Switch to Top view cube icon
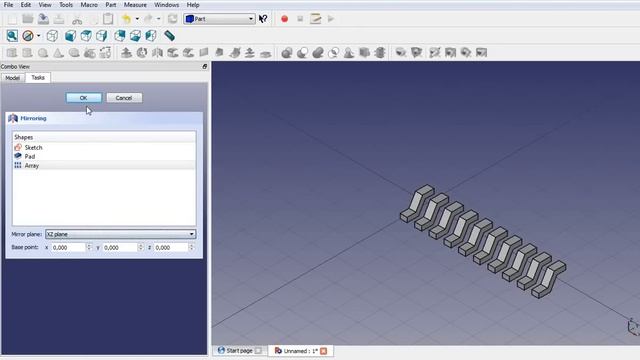 click(x=86, y=36)
